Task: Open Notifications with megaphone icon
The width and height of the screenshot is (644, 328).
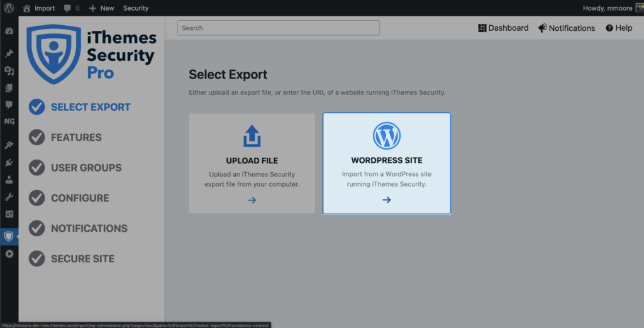Action: pyautogui.click(x=567, y=28)
